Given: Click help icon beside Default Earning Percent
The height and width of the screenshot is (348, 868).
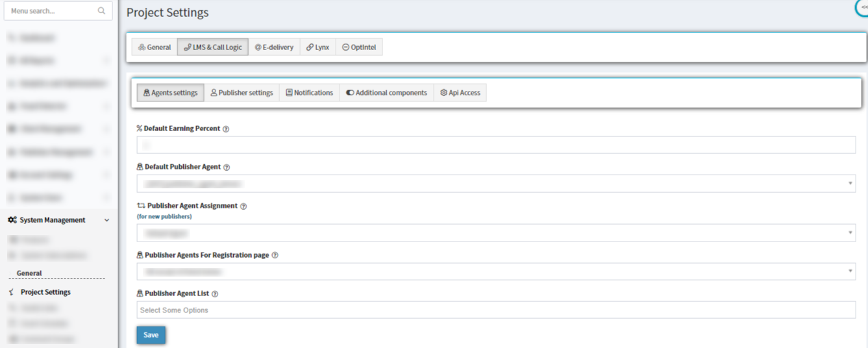Looking at the screenshot, I should coord(226,129).
